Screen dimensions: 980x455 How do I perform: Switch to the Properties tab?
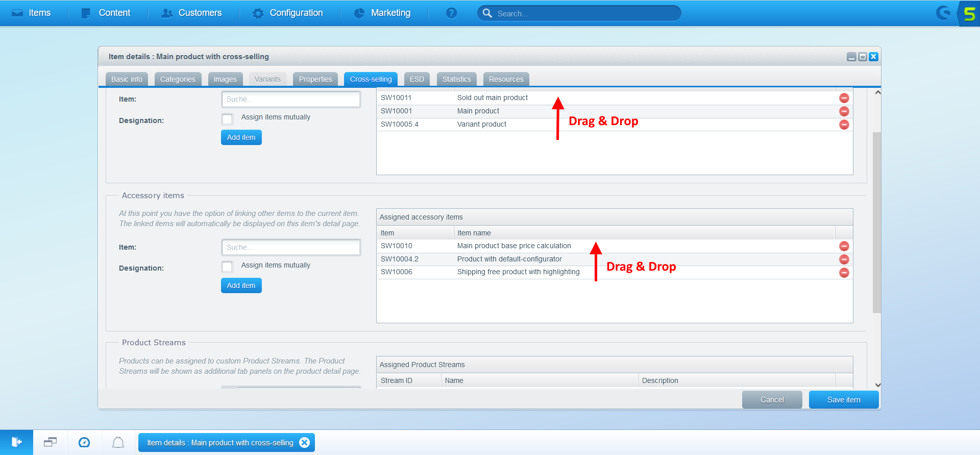pyautogui.click(x=315, y=79)
